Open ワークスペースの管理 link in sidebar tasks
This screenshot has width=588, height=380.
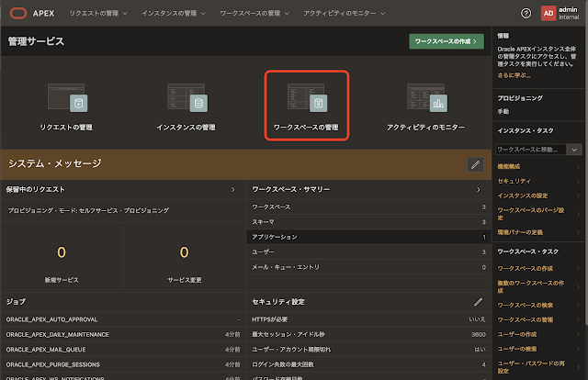pyautogui.click(x=525, y=319)
